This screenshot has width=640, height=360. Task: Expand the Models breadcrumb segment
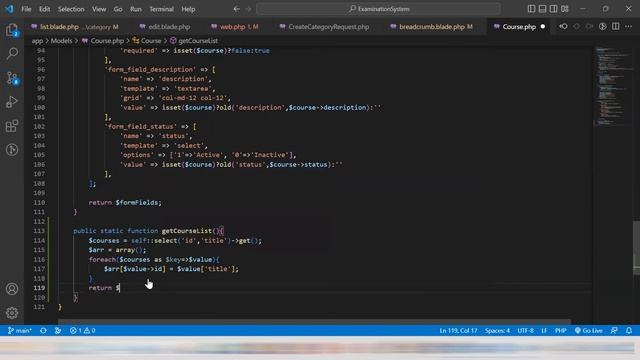[x=61, y=41]
